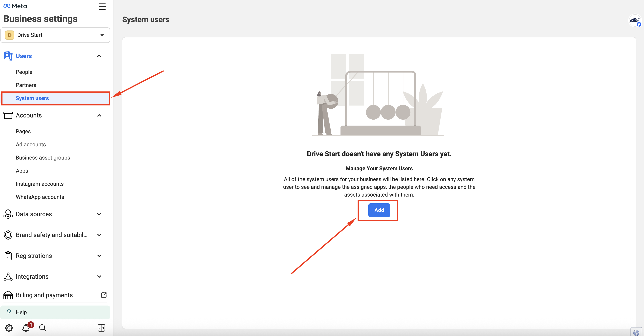The height and width of the screenshot is (336, 644).
Task: Click the Integrations triangle icon
Action: [8, 277]
